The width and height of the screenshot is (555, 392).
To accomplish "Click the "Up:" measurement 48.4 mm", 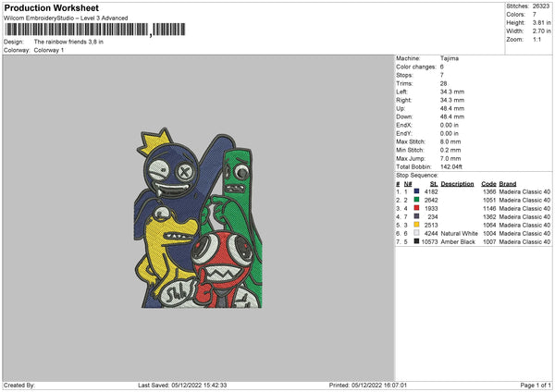I will (x=452, y=108).
